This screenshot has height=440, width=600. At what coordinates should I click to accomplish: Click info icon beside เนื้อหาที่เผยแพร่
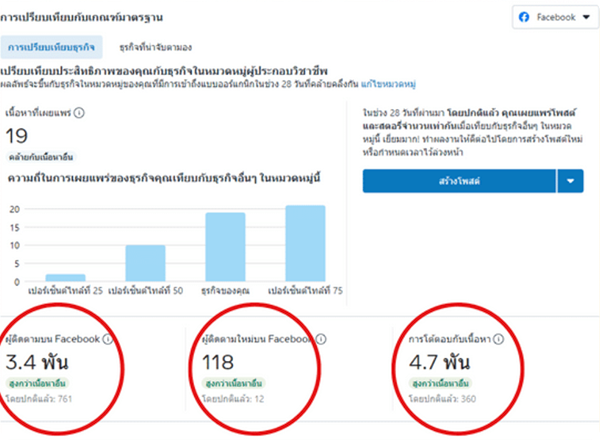point(79,113)
